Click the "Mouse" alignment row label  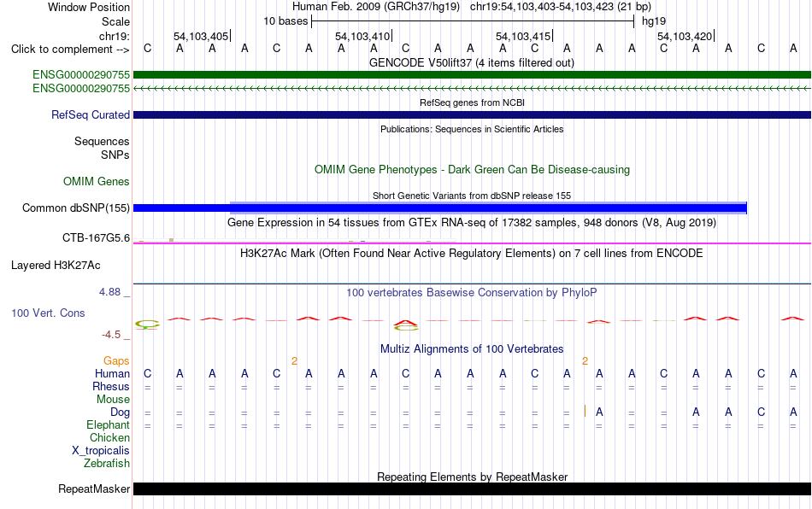pos(113,400)
